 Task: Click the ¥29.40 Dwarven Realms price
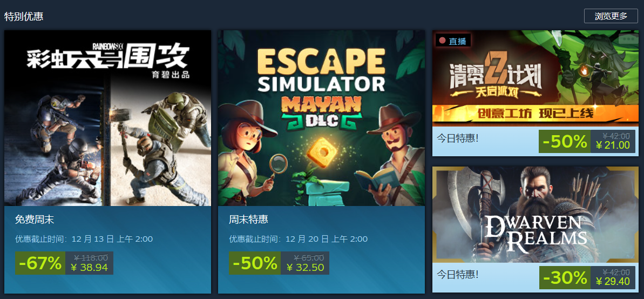click(x=612, y=281)
